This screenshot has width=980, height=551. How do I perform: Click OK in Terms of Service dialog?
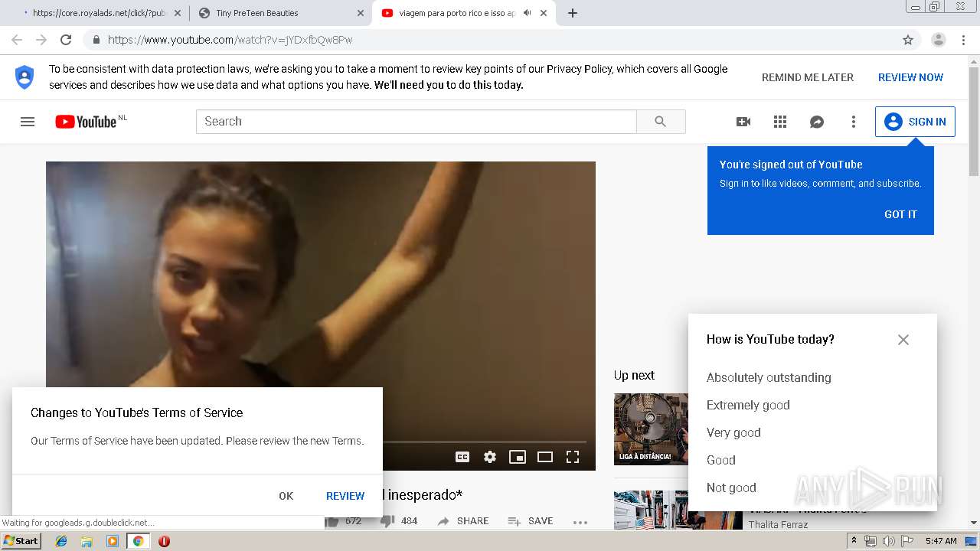click(286, 496)
